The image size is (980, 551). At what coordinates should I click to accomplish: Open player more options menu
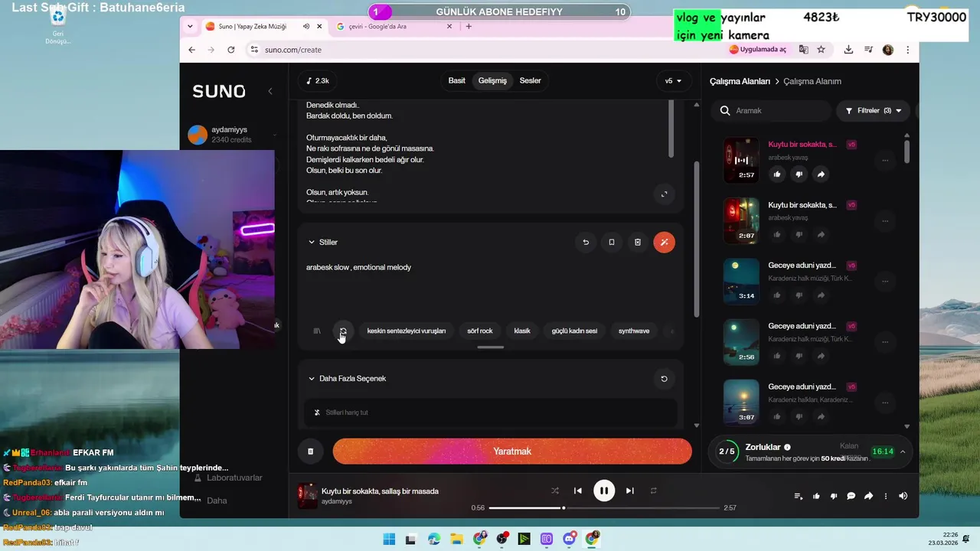click(x=886, y=496)
